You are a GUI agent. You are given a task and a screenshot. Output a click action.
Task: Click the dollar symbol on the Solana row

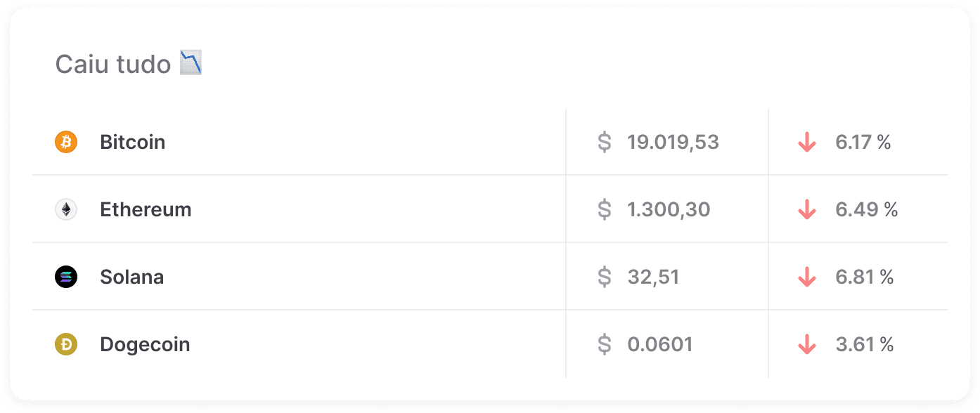pyautogui.click(x=605, y=276)
